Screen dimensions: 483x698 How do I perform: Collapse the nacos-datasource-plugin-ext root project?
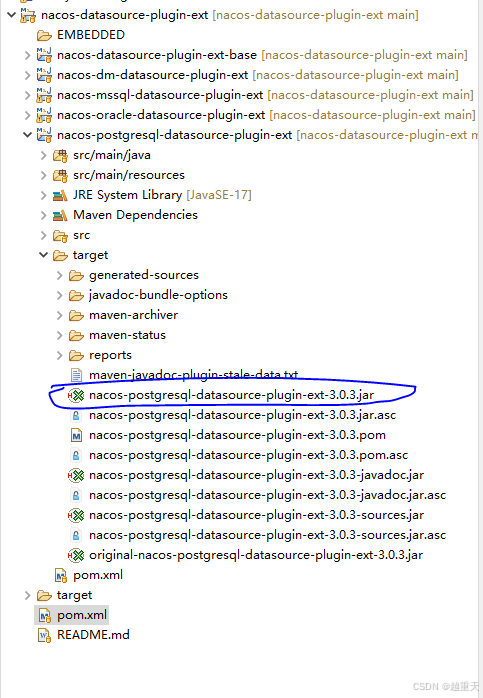[x=12, y=15]
